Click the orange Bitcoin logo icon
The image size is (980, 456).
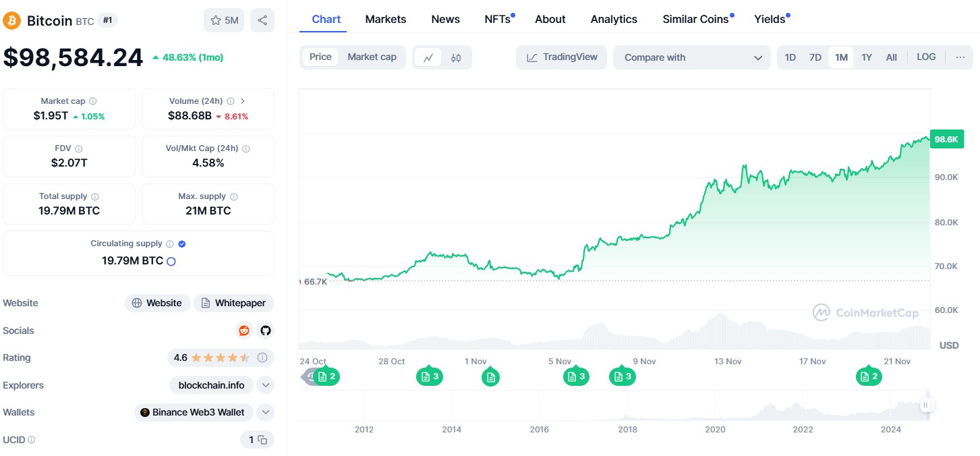(x=12, y=20)
